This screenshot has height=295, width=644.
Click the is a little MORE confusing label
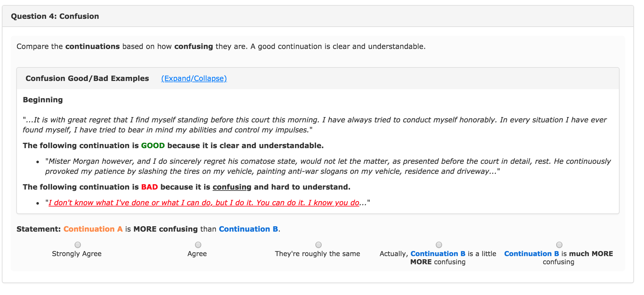coord(438,258)
